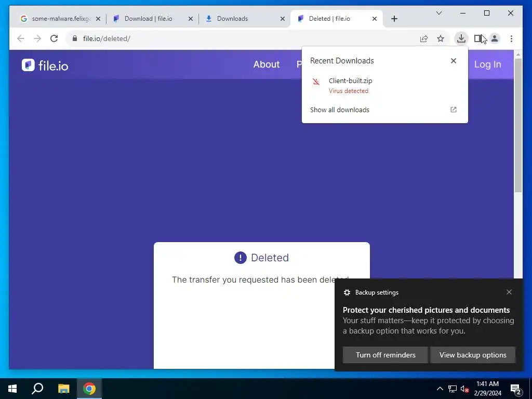Show hidden system tray icons

[x=440, y=389]
